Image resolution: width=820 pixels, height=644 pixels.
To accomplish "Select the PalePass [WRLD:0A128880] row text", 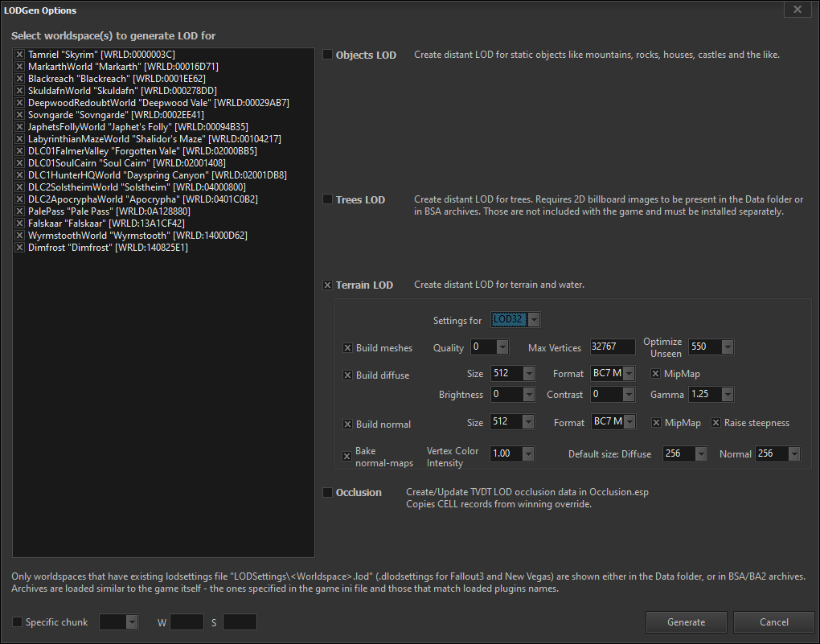I will [109, 211].
